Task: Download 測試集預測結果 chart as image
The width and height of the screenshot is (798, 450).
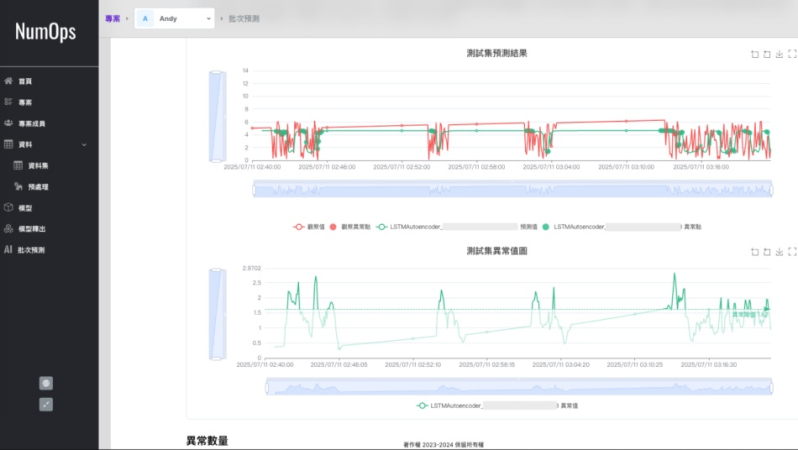Action: click(x=779, y=54)
